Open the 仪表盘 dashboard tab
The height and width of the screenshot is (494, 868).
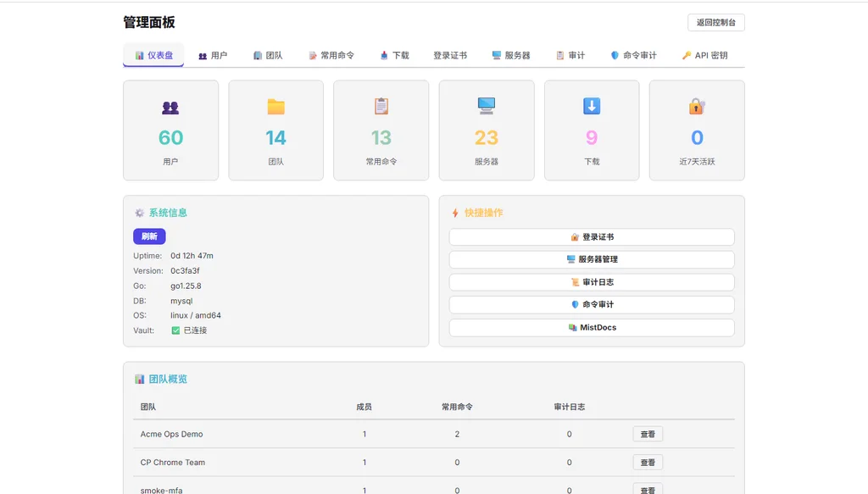(x=153, y=55)
